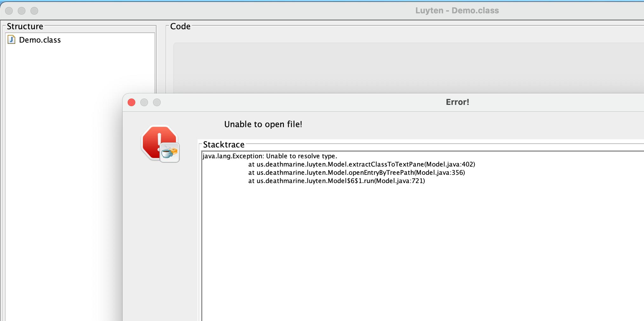
Task: Click the extractClassToTextPane stacktrace line
Action: tap(362, 164)
